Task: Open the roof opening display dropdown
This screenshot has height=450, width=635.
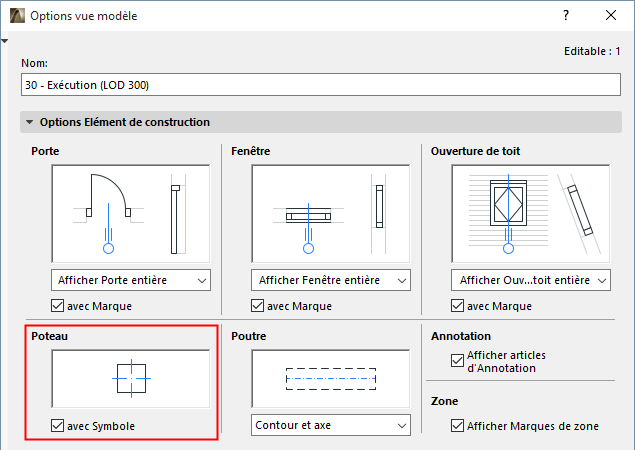Action: click(x=530, y=280)
